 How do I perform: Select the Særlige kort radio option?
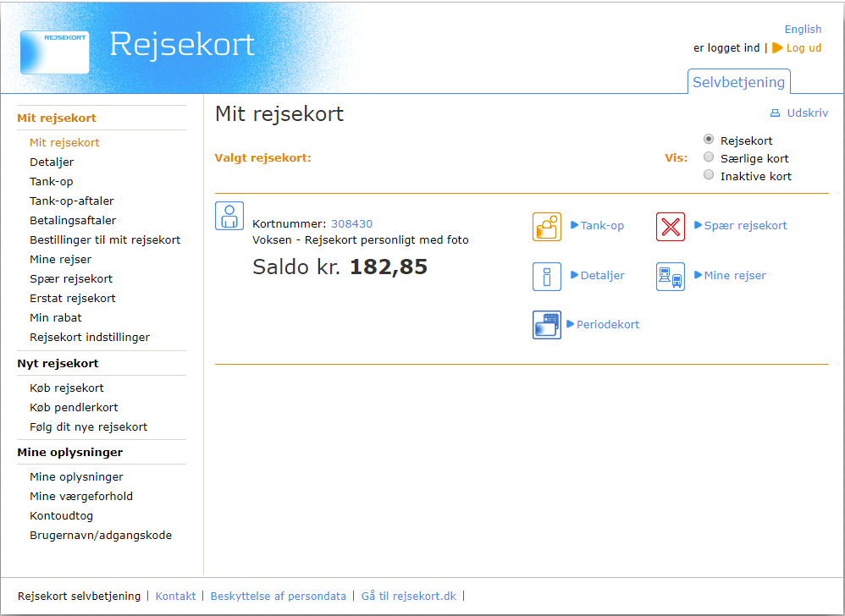click(x=709, y=157)
